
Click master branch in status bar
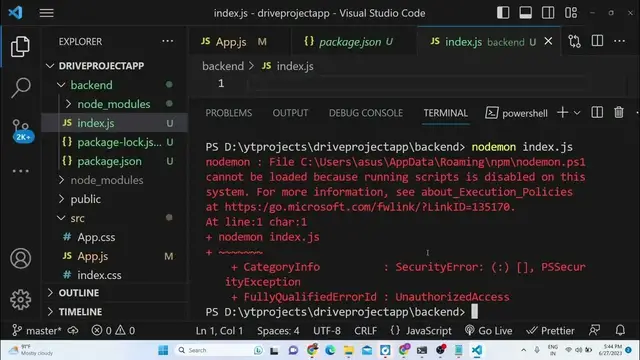coord(37,330)
